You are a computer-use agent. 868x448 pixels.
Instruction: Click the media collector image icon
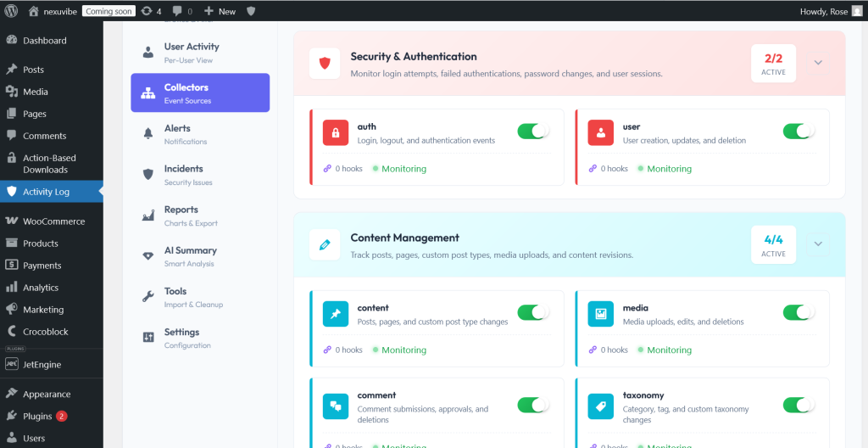click(x=601, y=315)
